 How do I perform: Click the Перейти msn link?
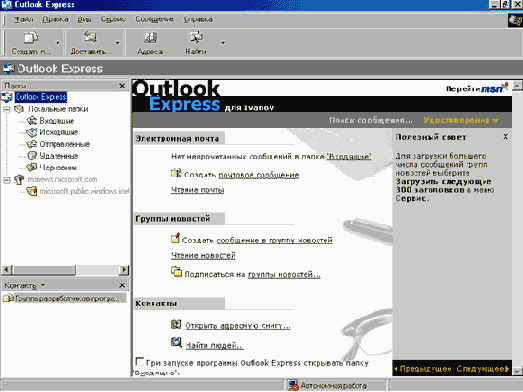[477, 88]
